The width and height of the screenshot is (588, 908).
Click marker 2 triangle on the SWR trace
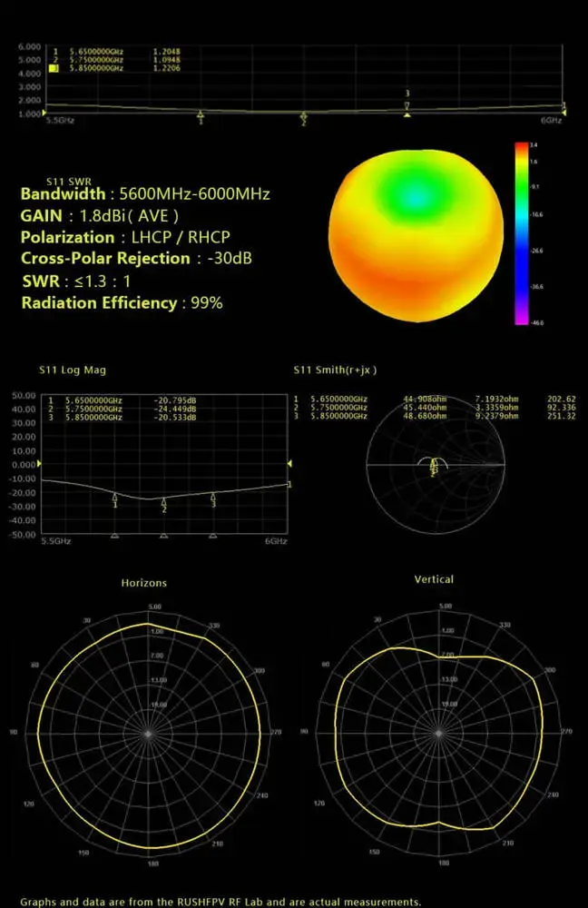click(x=304, y=116)
